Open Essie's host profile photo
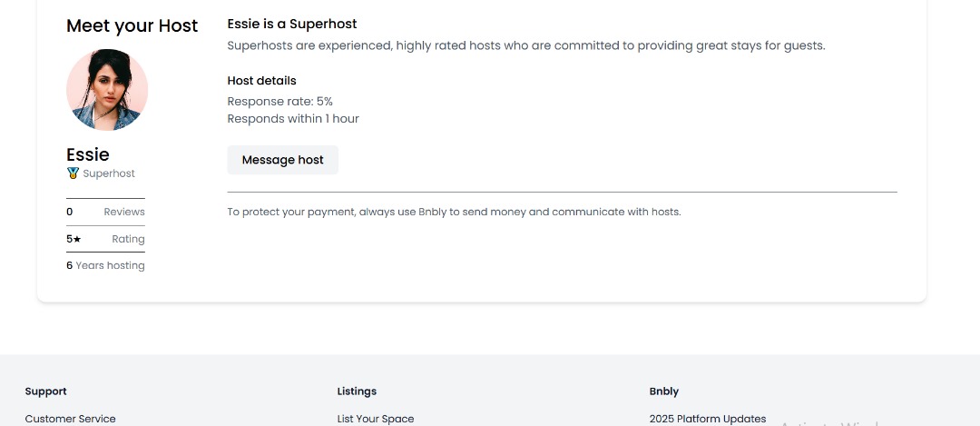This screenshot has width=980, height=426. click(107, 90)
